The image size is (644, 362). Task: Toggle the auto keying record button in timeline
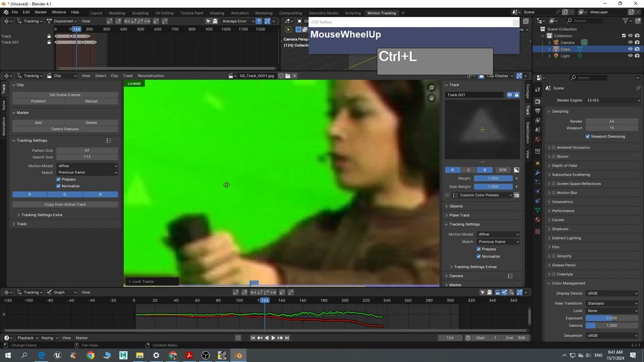(x=238, y=338)
